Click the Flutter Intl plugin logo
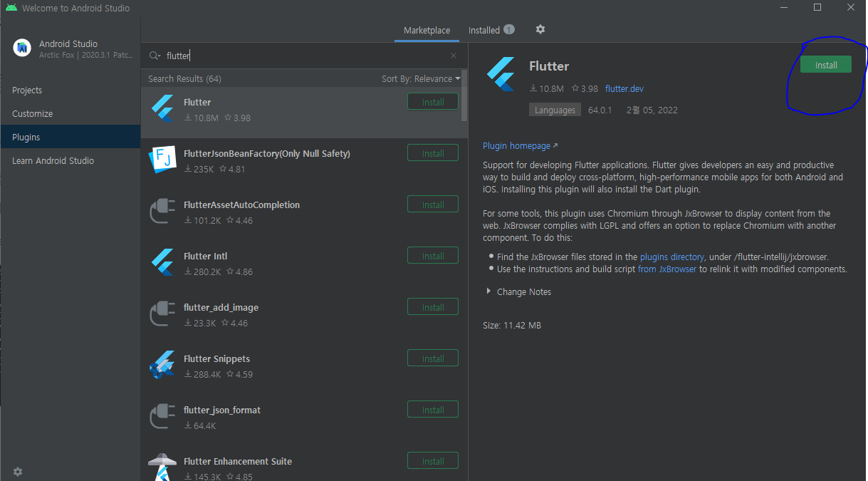This screenshot has width=868, height=481. 162,263
